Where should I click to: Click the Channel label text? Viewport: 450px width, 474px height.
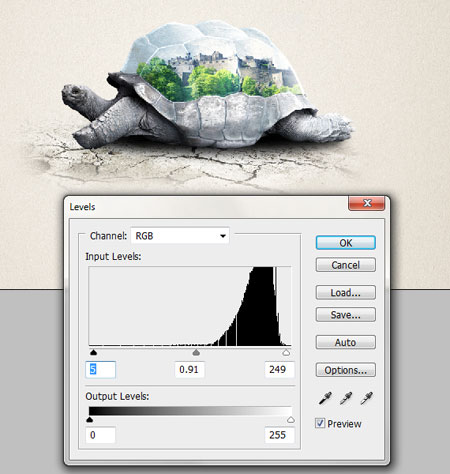108,236
